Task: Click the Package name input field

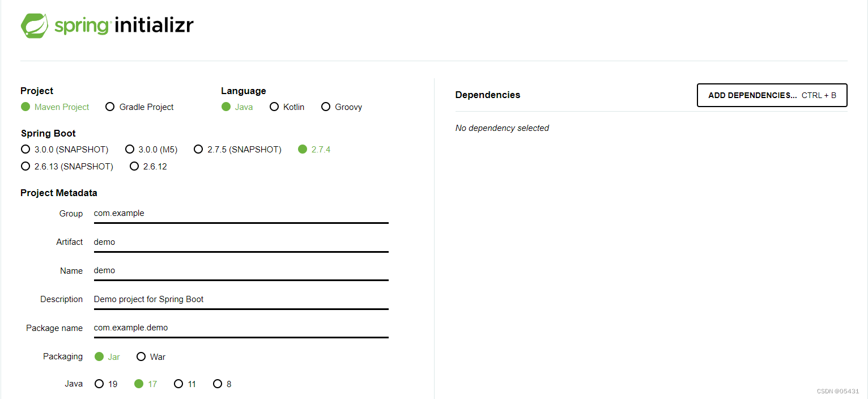Action: tap(241, 328)
